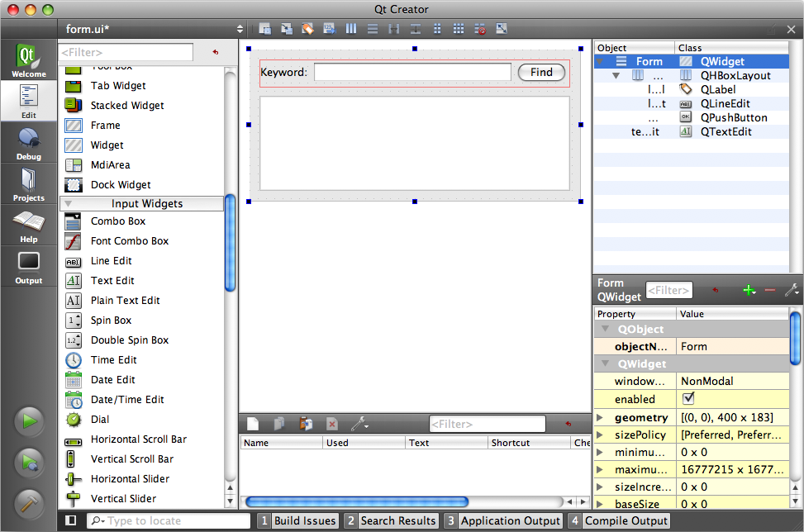
Task: Apply vertical layout from toolbar
Action: (373, 29)
